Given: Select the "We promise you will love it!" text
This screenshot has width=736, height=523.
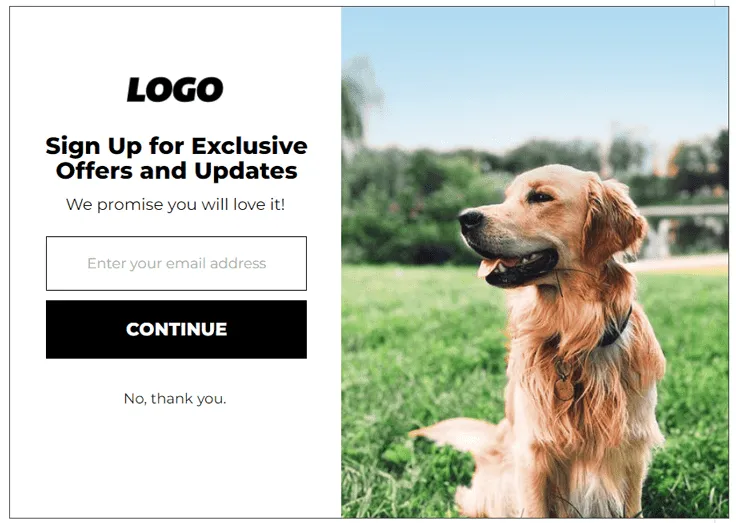Looking at the screenshot, I should click(176, 205).
